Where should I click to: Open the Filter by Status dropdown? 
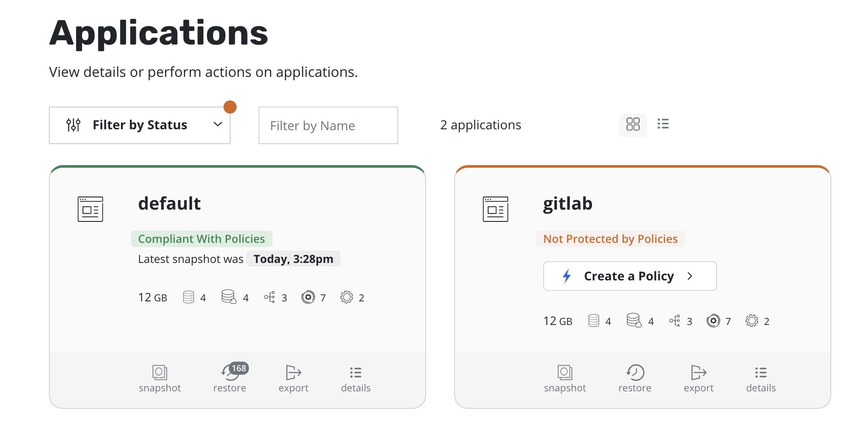(140, 125)
